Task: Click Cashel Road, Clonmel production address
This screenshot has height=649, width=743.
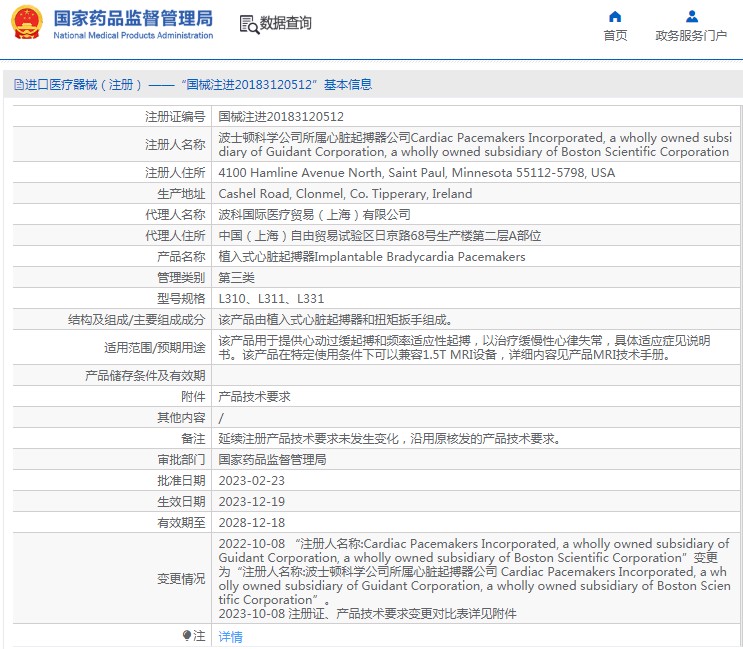Action: click(345, 193)
